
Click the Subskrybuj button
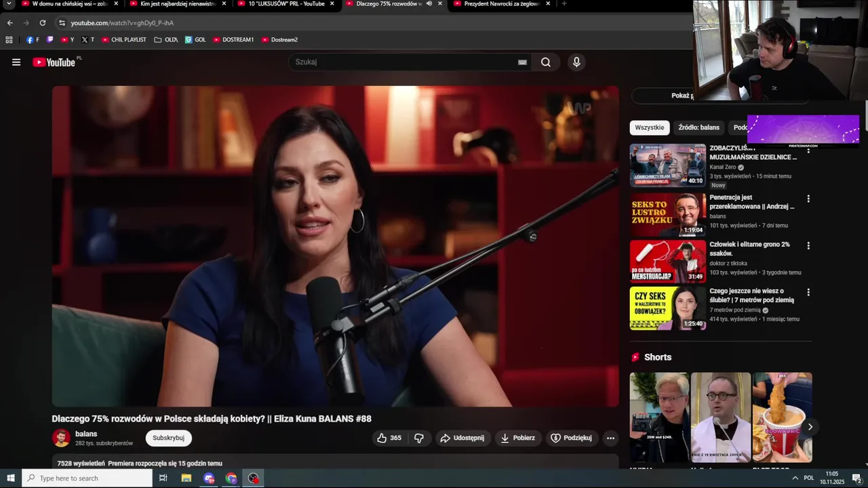click(x=168, y=438)
